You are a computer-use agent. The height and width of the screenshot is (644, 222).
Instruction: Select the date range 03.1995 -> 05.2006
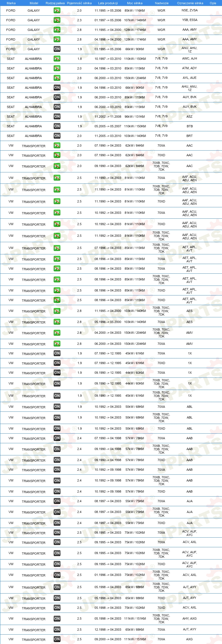click(108, 49)
